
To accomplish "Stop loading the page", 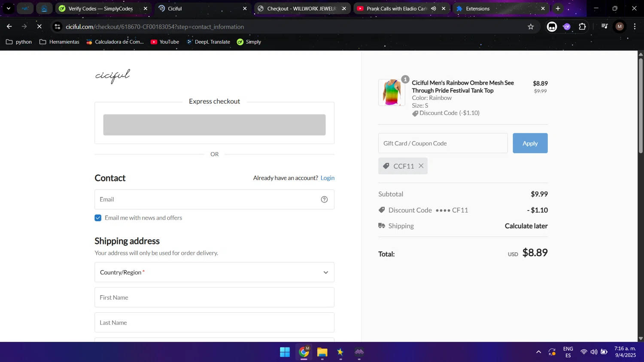I will [39, 27].
